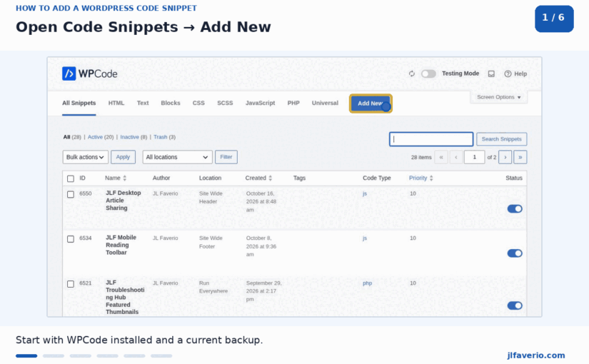Show All snippets filter link
This screenshot has width=589, height=364.
coord(66,137)
